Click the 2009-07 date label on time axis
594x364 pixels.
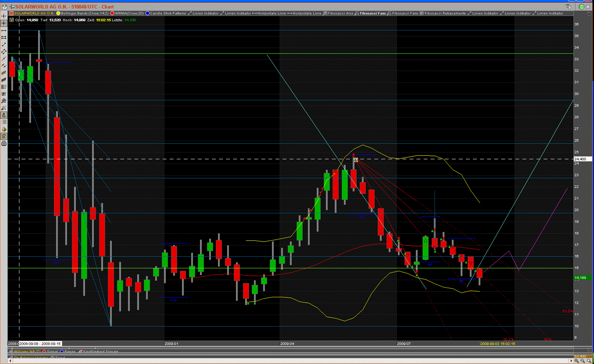404,344
